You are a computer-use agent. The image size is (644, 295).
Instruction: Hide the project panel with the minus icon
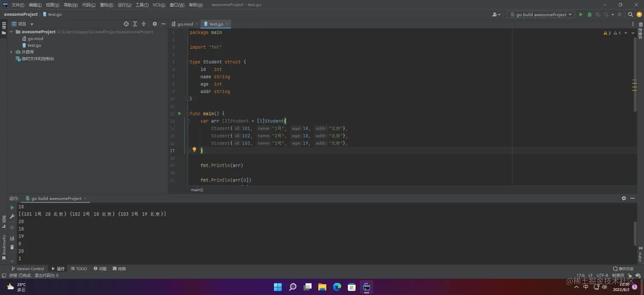[163, 24]
